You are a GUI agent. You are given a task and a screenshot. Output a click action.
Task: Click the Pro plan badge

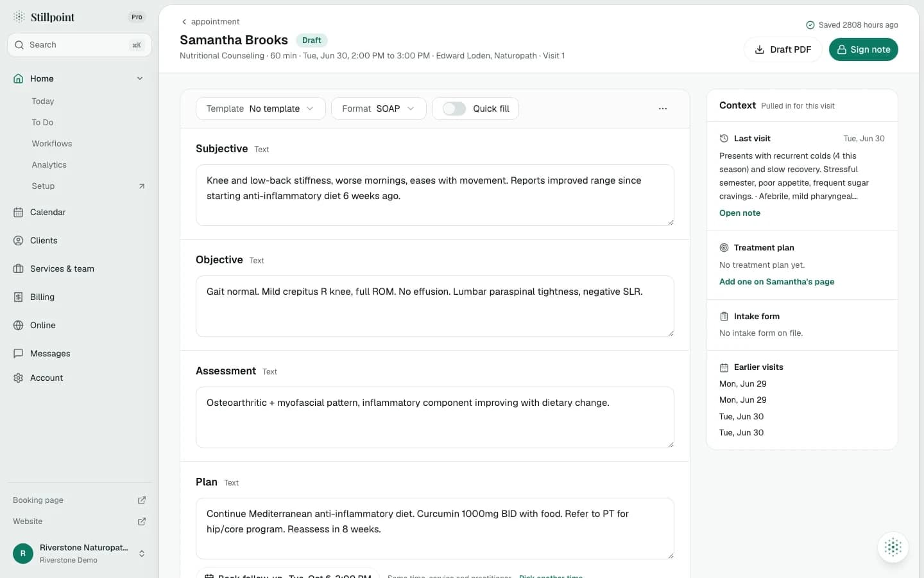pyautogui.click(x=137, y=17)
